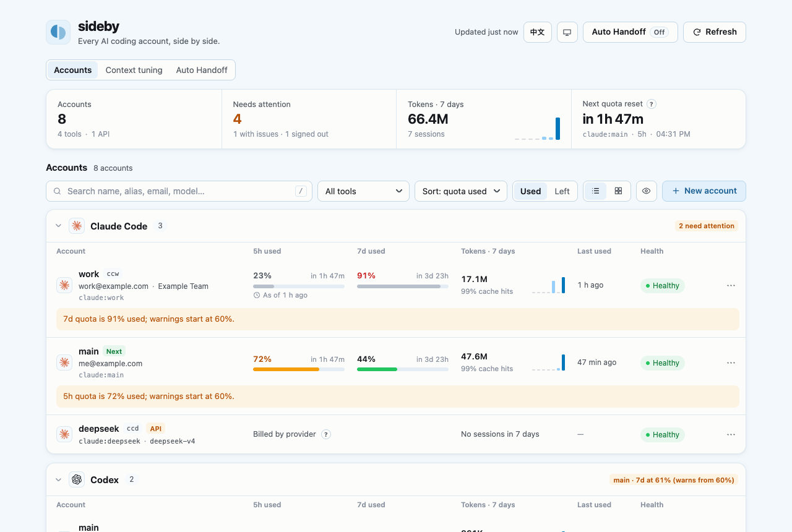
Task: Click the Tokens 7 days bar chart in summary
Action: 537,129
